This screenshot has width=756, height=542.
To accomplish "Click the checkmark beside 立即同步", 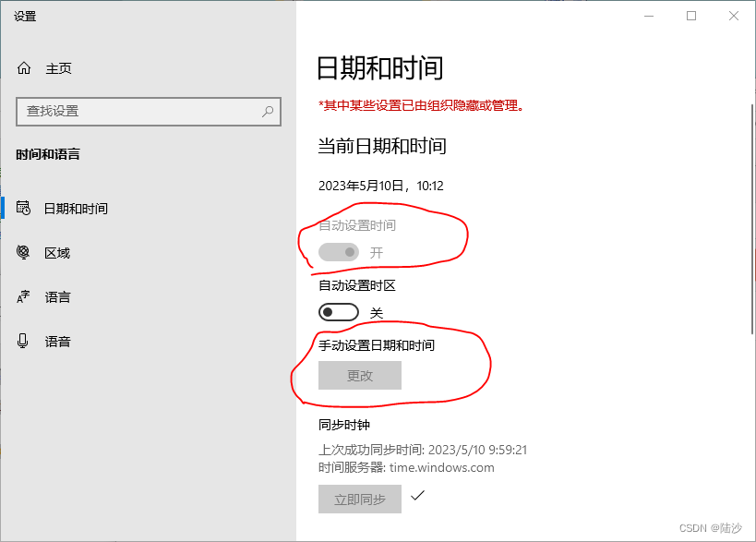I will pyautogui.click(x=420, y=497).
